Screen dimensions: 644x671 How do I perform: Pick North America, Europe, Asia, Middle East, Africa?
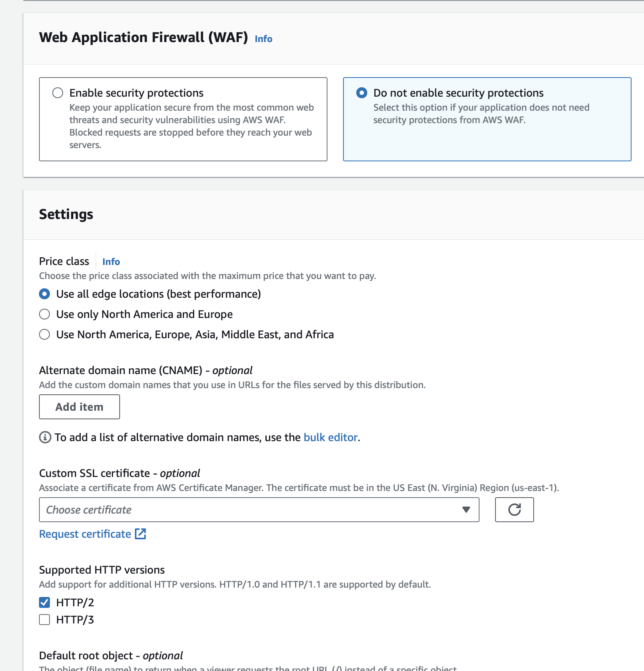(44, 334)
